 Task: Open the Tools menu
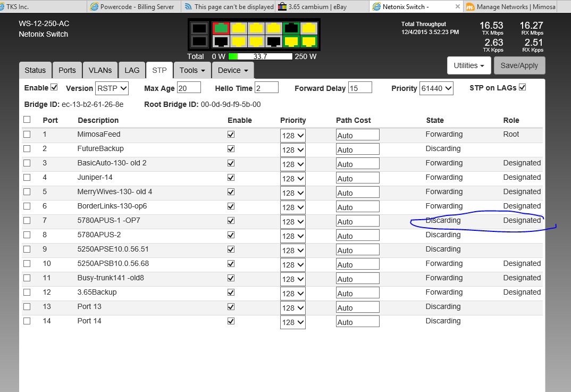pos(191,70)
